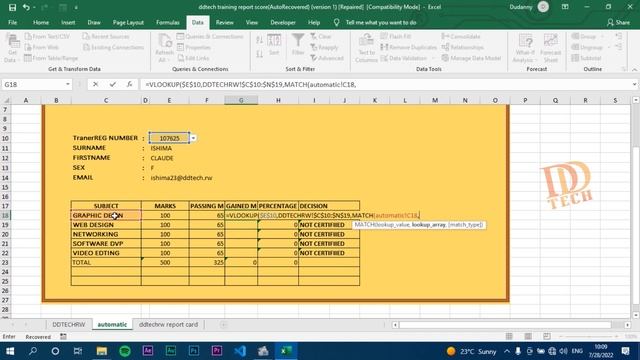This screenshot has height=360, width=640.
Task: Switch to the Home ribbon tab
Action: coord(41,22)
